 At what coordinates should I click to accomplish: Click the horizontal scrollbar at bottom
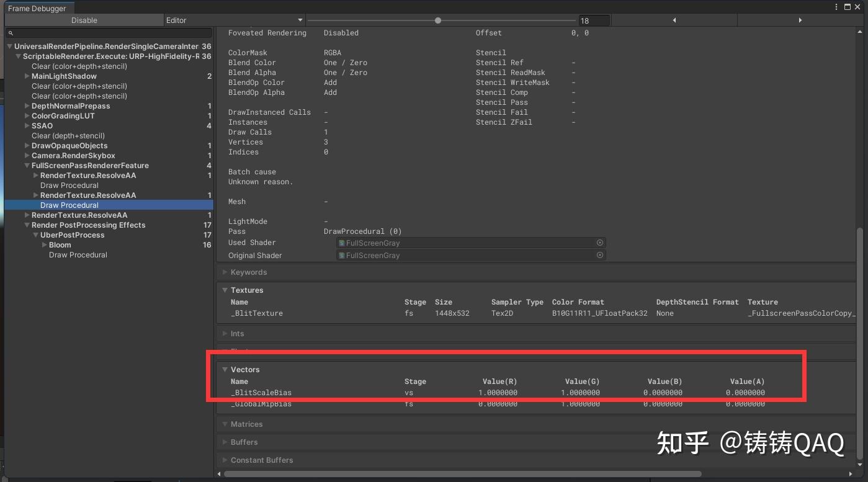[x=462, y=474]
